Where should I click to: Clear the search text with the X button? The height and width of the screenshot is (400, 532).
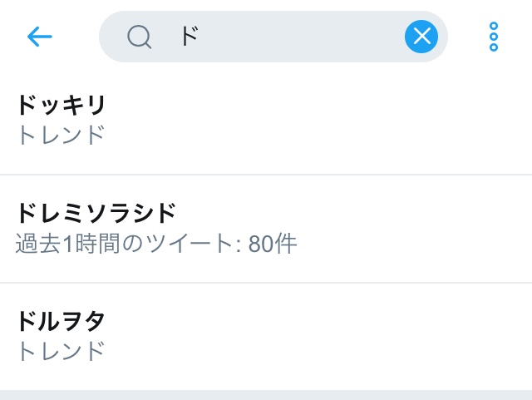(421, 37)
